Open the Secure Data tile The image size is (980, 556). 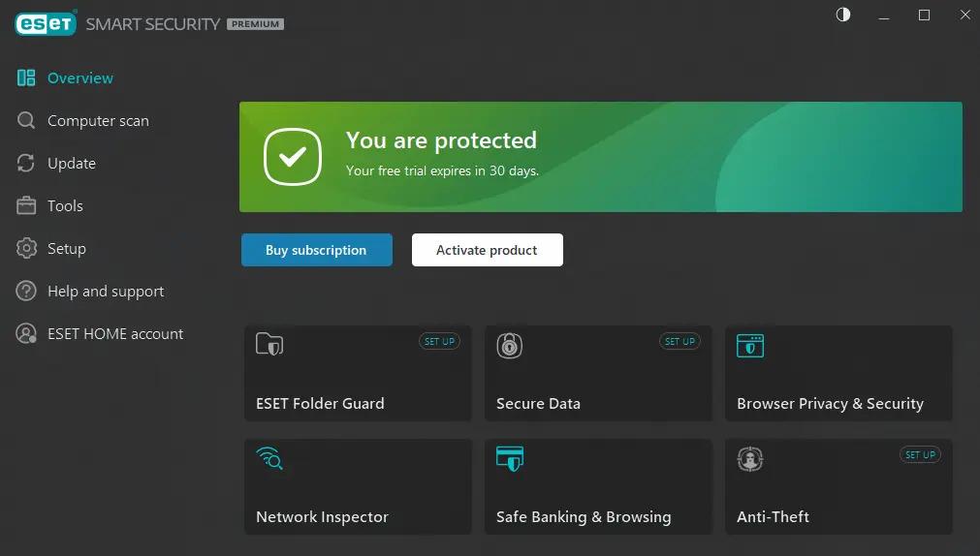[598, 373]
